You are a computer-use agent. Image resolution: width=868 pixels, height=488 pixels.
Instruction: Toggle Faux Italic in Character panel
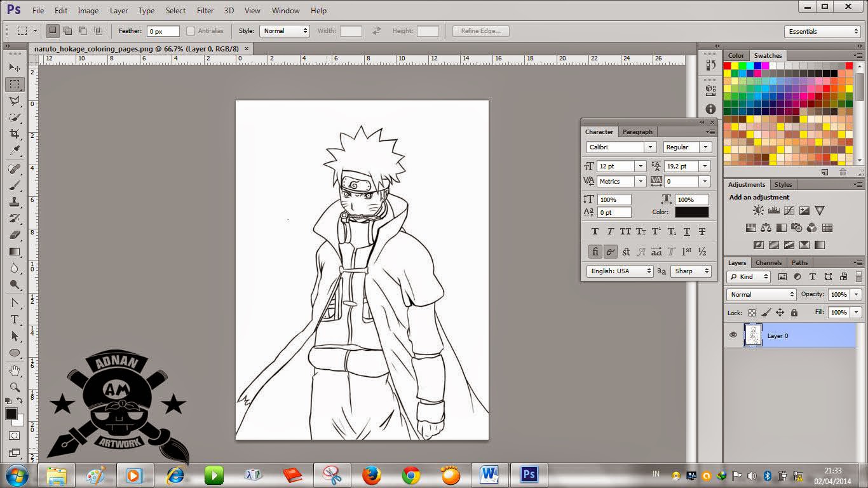point(610,232)
